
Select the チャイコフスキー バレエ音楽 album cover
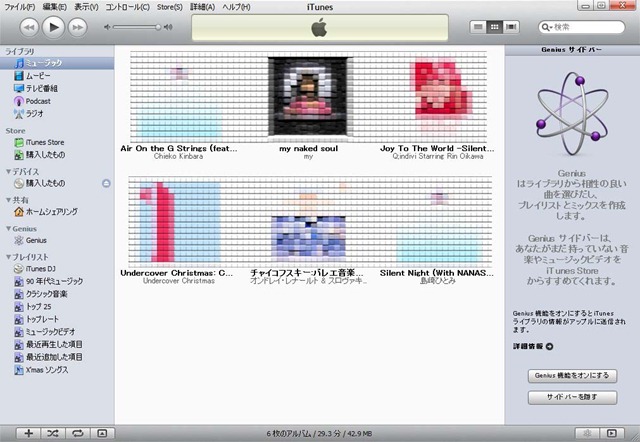309,222
